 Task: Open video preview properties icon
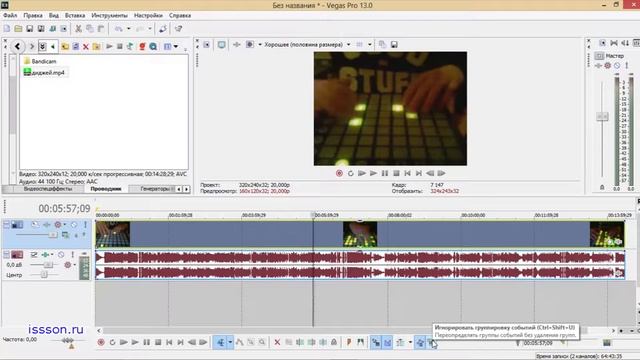click(207, 44)
